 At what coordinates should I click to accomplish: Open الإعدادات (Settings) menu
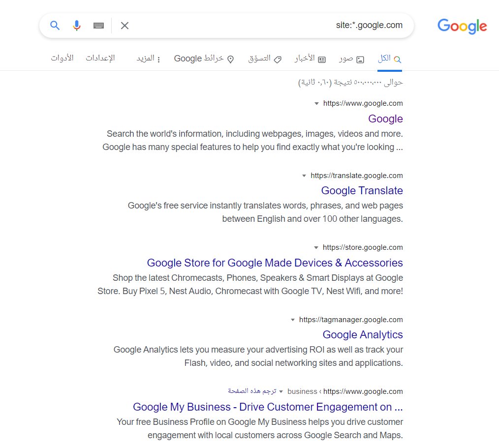[100, 58]
